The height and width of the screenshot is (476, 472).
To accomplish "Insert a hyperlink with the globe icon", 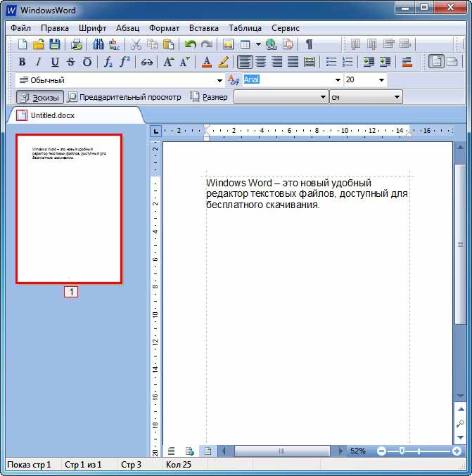I will click(x=272, y=44).
